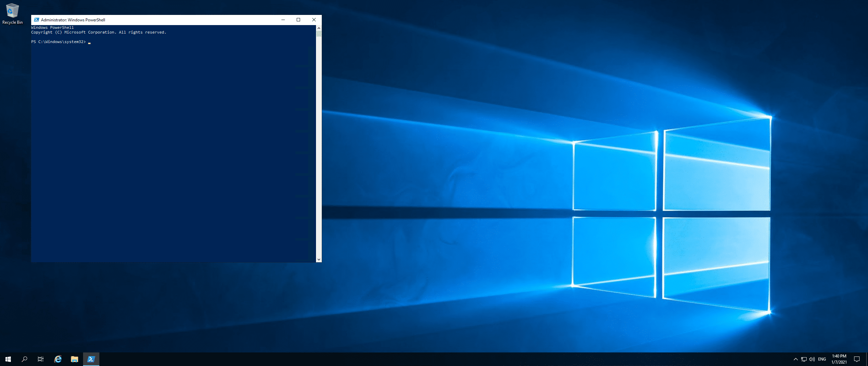The height and width of the screenshot is (366, 868).
Task: Click the Show desktop strip
Action: coord(867,359)
